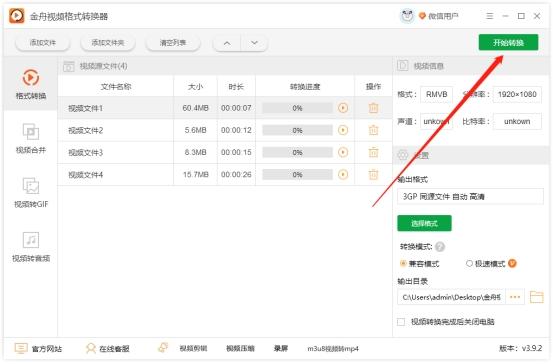The image size is (553, 364).
Task: Select the 视频转音频 sidebar tool
Action: (31, 247)
